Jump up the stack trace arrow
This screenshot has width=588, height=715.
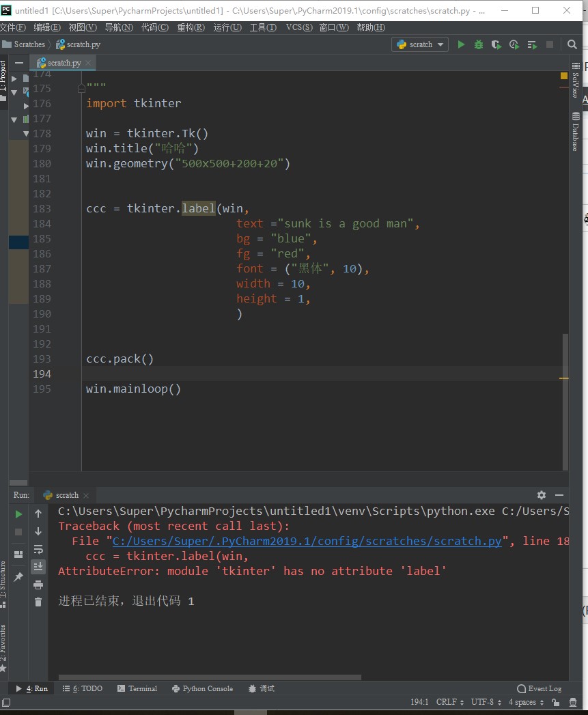(x=38, y=514)
